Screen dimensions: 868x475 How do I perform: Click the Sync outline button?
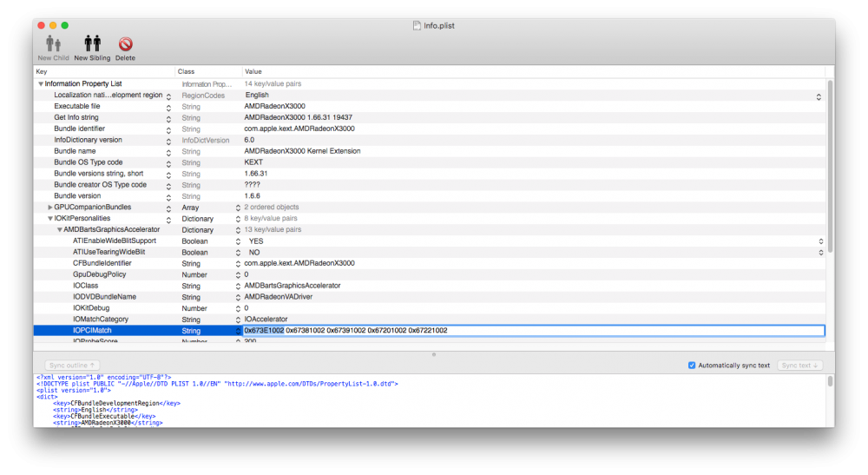point(72,366)
